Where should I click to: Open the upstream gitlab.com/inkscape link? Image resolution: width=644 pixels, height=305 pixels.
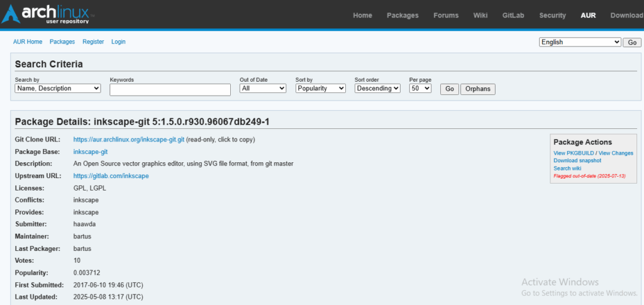pos(111,176)
